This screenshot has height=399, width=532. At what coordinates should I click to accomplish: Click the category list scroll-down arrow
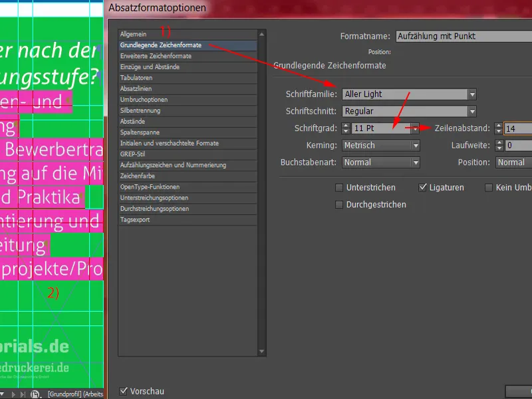coord(261,352)
